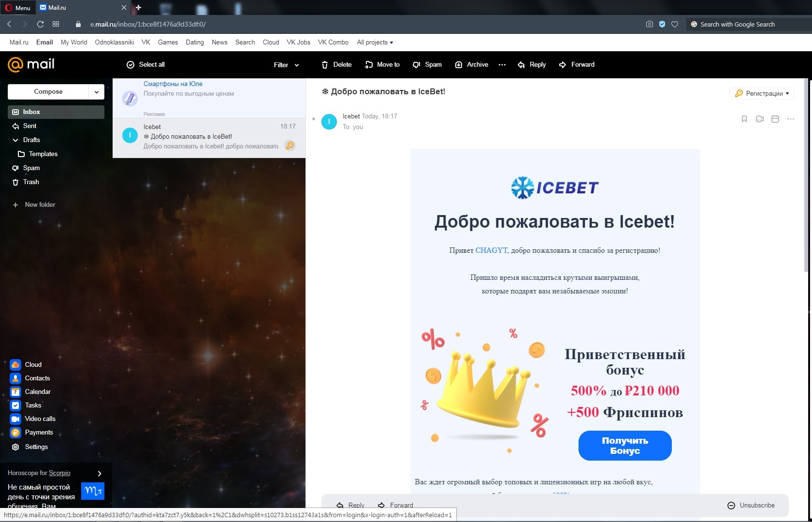The width and height of the screenshot is (812, 522).
Task: Open Payments from sidebar
Action: click(31, 433)
